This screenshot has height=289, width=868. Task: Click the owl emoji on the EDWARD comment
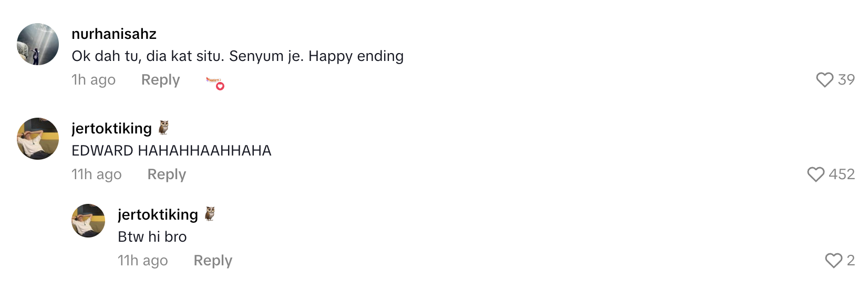click(x=164, y=128)
